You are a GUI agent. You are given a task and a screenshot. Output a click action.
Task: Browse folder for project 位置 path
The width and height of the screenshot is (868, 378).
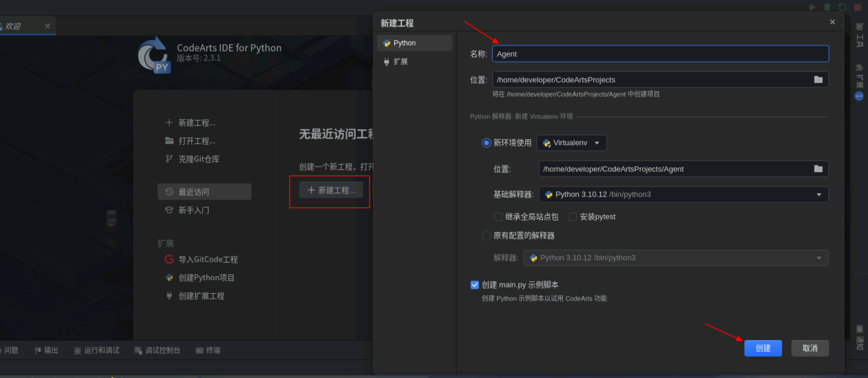[818, 80]
